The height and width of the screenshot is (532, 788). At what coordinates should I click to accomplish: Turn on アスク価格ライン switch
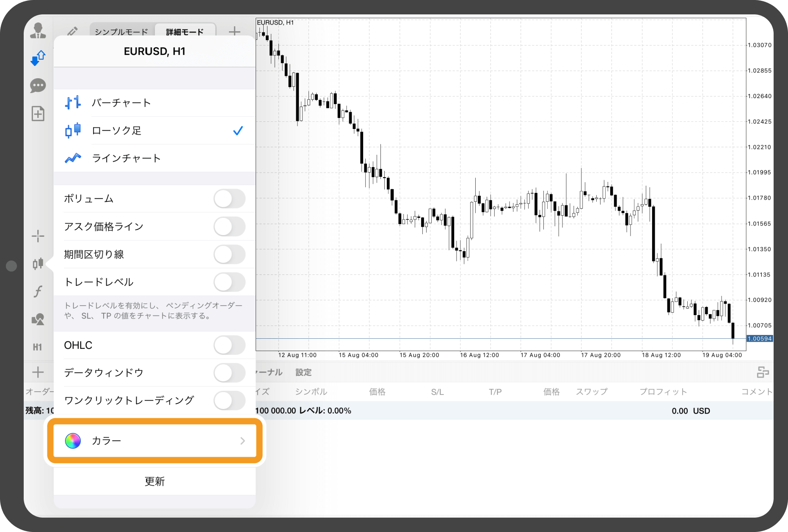pos(229,227)
